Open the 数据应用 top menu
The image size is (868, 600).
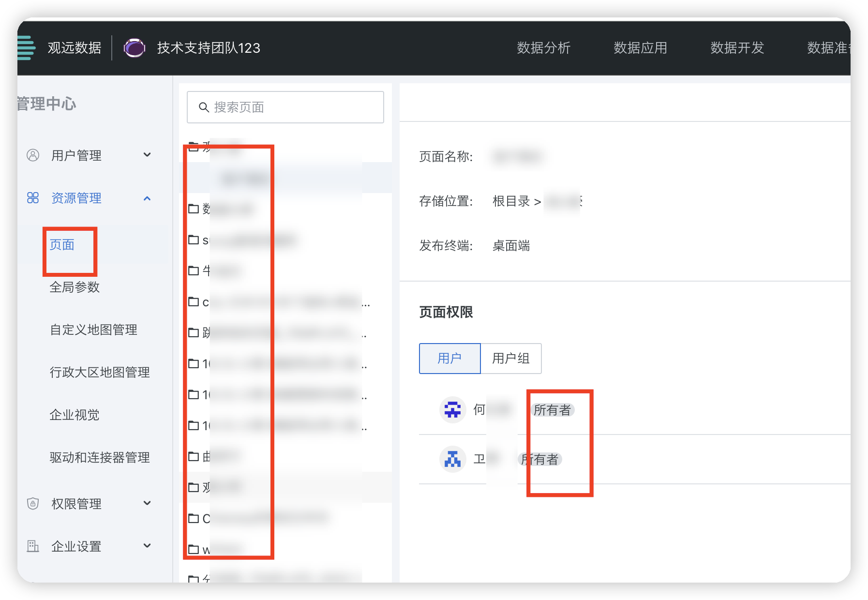click(640, 48)
